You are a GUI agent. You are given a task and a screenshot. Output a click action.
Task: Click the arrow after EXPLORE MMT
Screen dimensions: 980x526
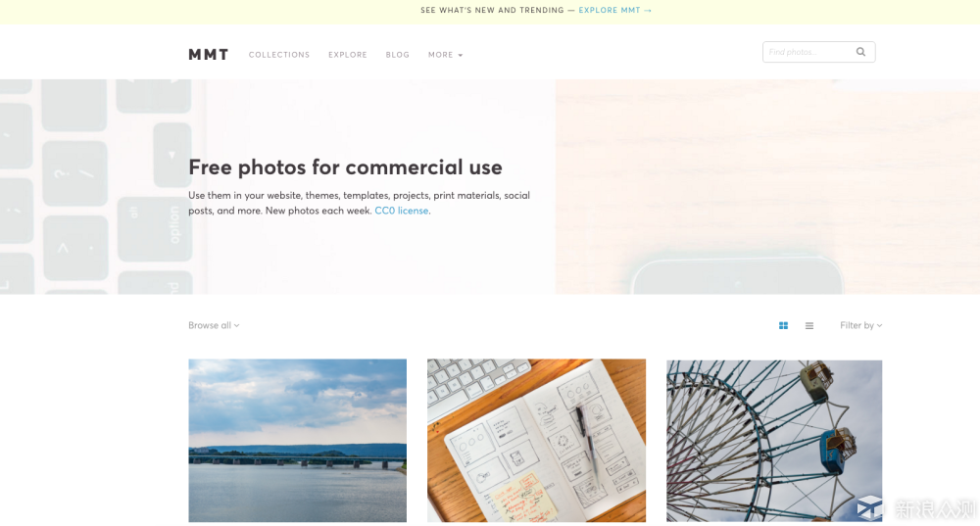tap(648, 10)
